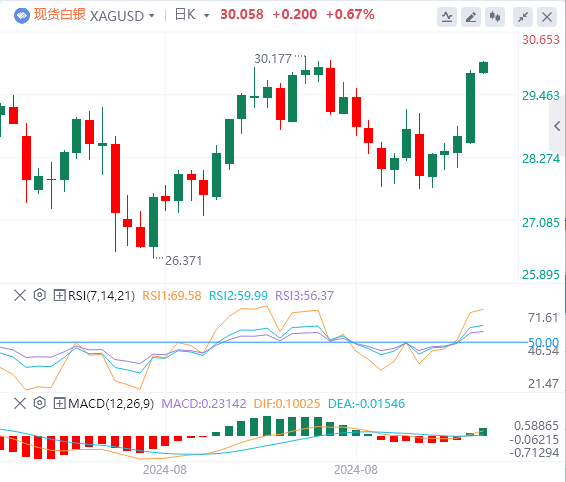Click the DIF:0.10025 value

coord(287,404)
